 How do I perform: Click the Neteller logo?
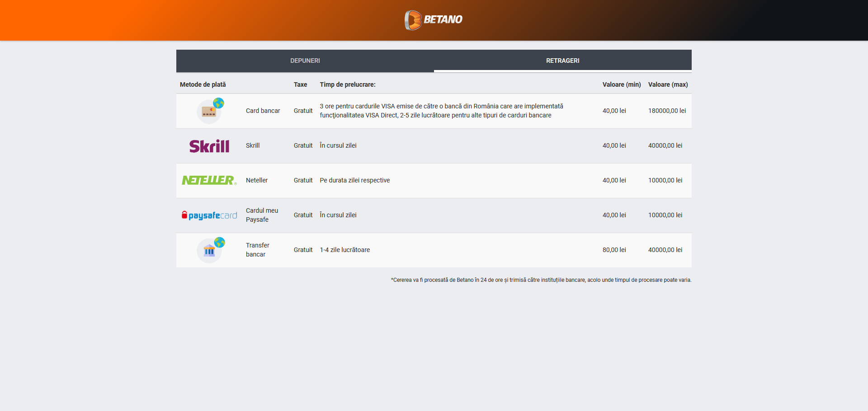[209, 180]
